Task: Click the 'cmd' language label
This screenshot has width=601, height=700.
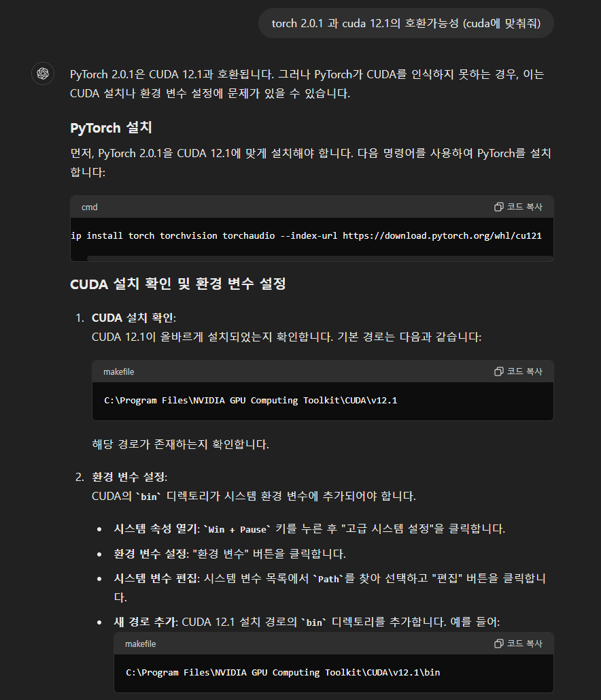Action: pos(89,207)
